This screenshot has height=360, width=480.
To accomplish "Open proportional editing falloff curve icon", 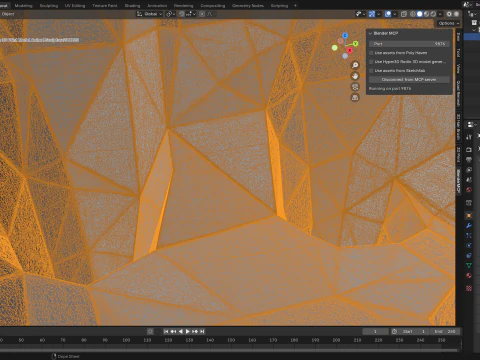I will [210, 14].
